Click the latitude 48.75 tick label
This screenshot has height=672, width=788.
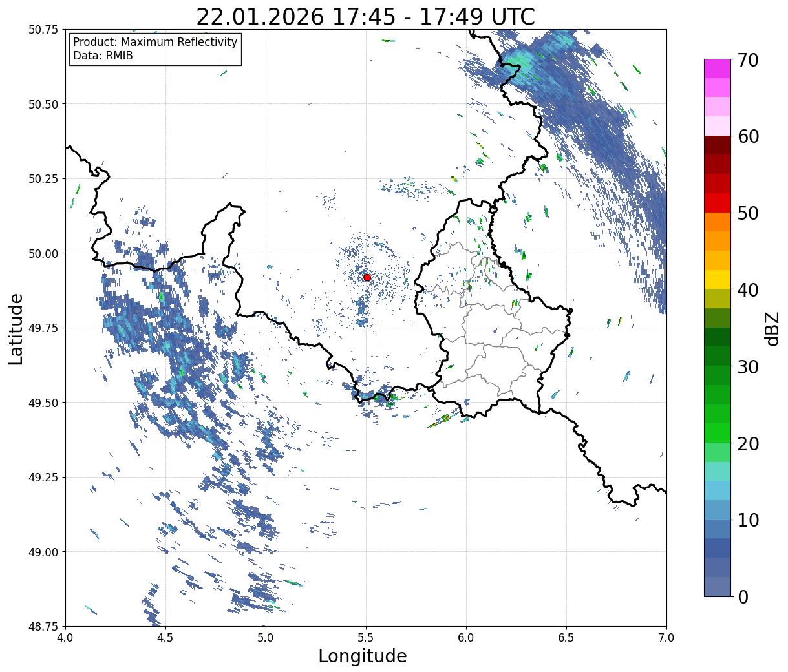point(43,626)
